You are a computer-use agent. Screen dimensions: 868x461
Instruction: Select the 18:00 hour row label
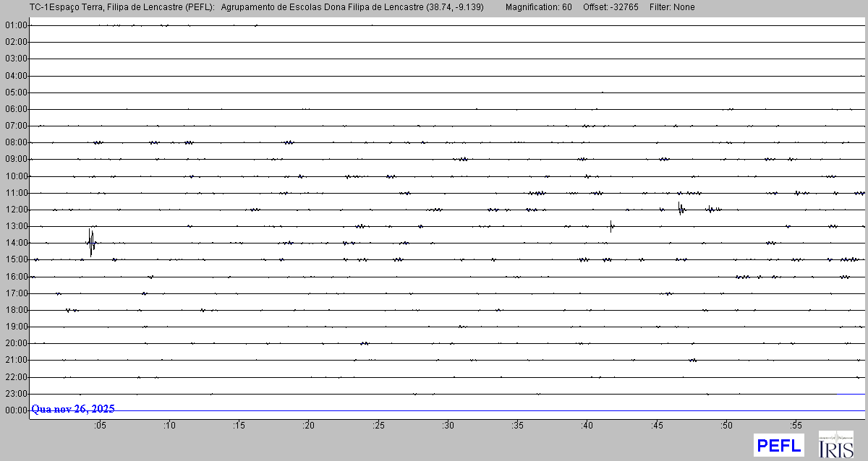pos(15,310)
